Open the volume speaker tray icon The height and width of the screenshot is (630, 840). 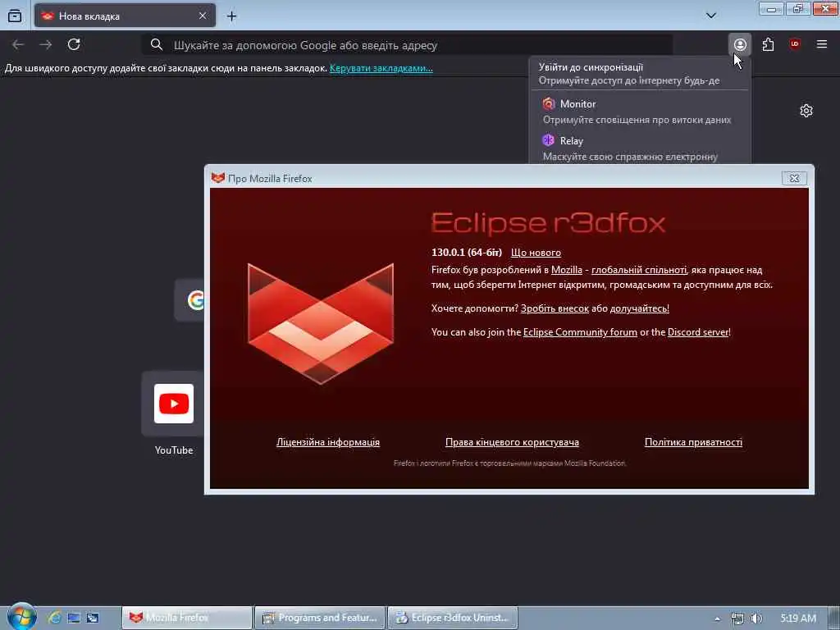[x=756, y=619]
